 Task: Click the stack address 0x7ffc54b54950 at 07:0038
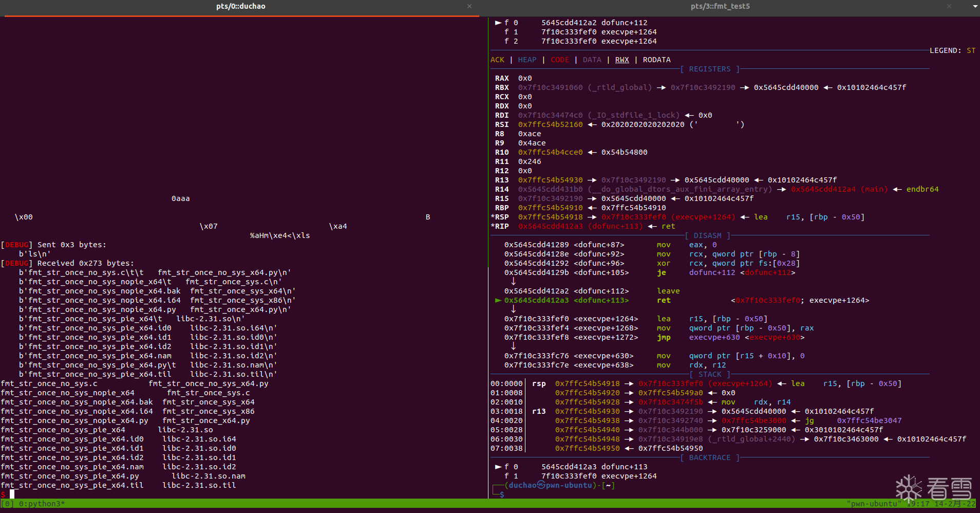click(x=587, y=448)
